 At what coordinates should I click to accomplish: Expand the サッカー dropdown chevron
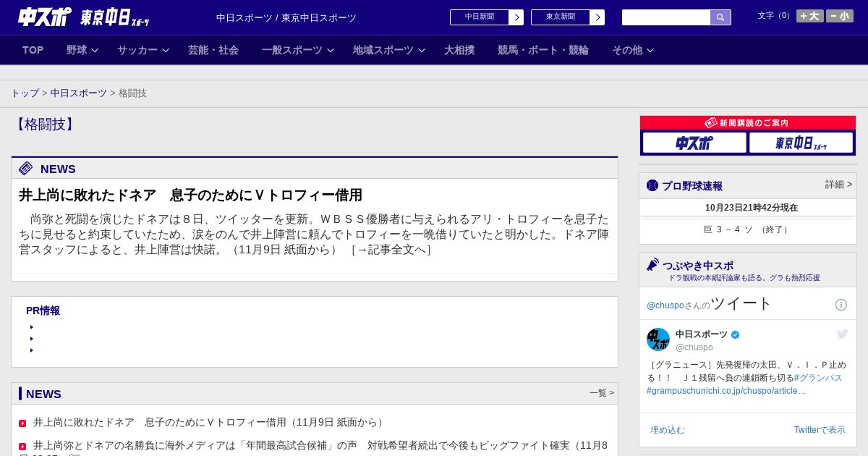pyautogui.click(x=166, y=50)
